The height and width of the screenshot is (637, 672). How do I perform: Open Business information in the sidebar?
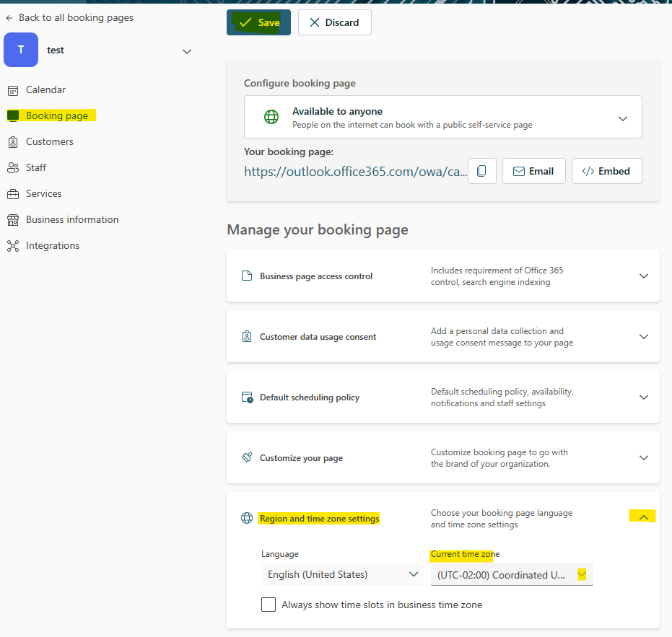[72, 220]
